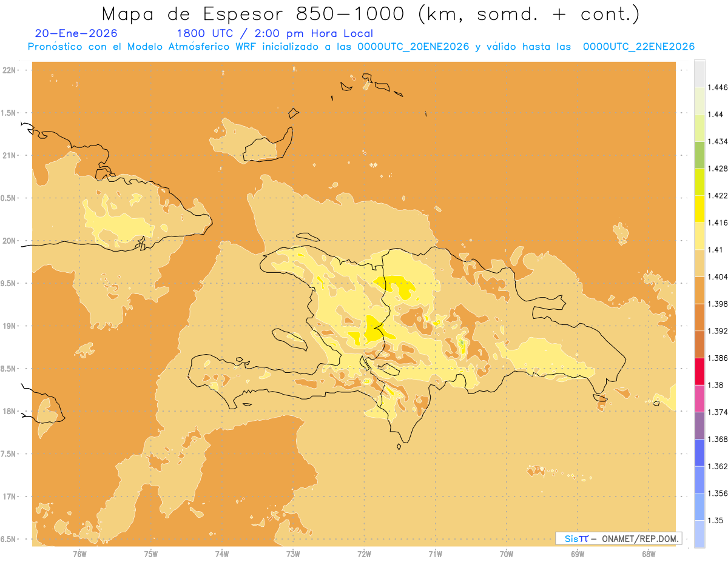Click the 'Pronóstico con el Modelo Atmosférico WRF' line
The width and height of the screenshot is (728, 562).
(361, 47)
